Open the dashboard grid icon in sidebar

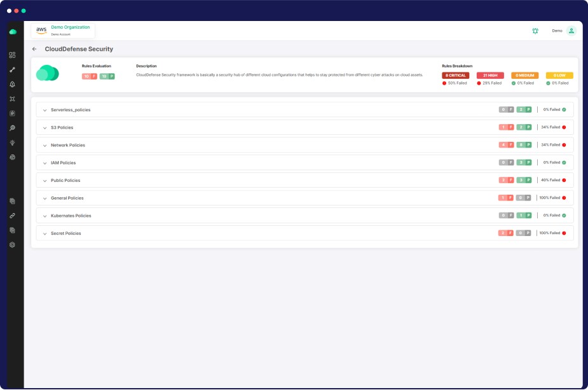[12, 55]
